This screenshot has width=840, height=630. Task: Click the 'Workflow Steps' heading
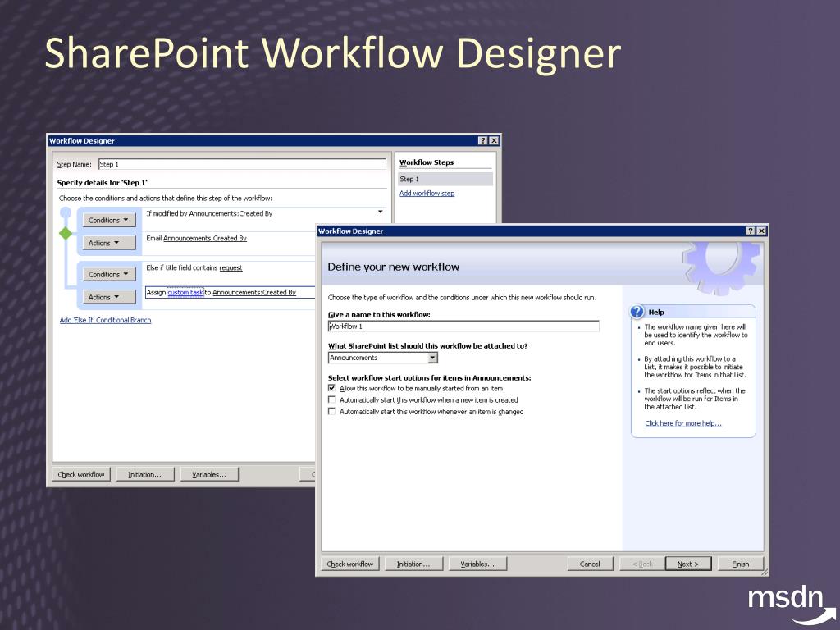(x=427, y=162)
